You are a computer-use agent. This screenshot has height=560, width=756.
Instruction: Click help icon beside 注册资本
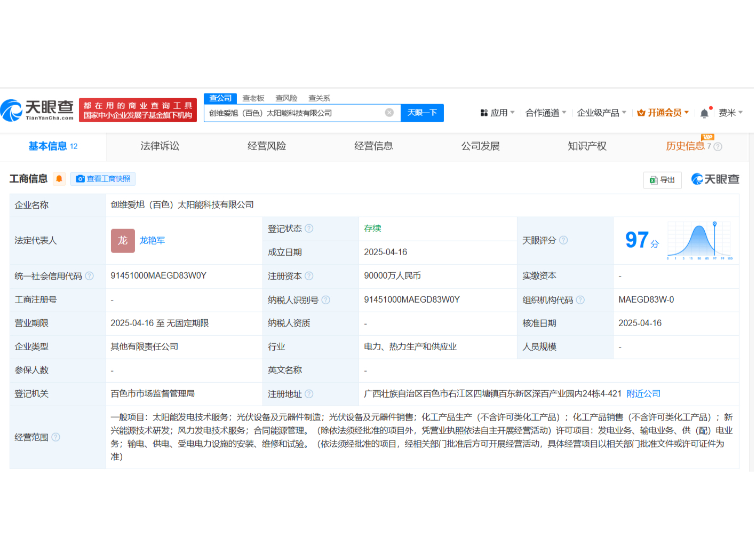tap(309, 276)
